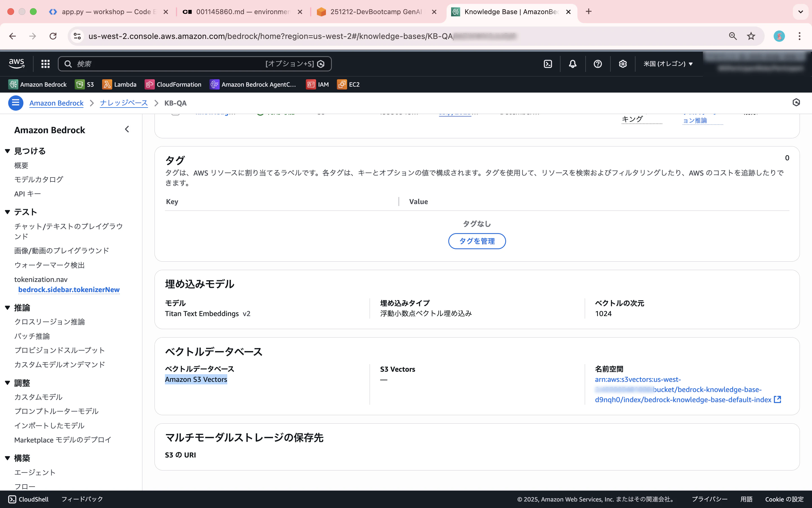Image resolution: width=812 pixels, height=508 pixels.
Task: Open 画像/動画のプレイグラウンド sidebar item
Action: coord(62,251)
